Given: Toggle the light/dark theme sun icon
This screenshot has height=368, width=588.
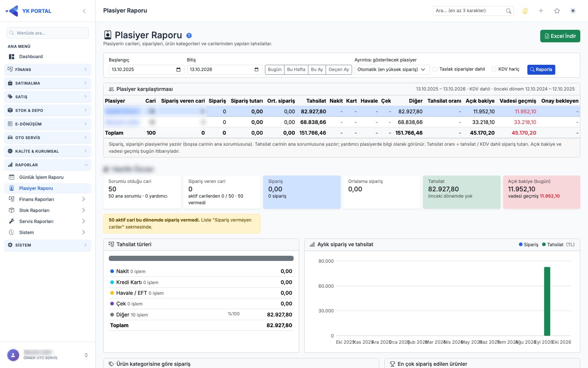Looking at the screenshot, I should point(573,11).
